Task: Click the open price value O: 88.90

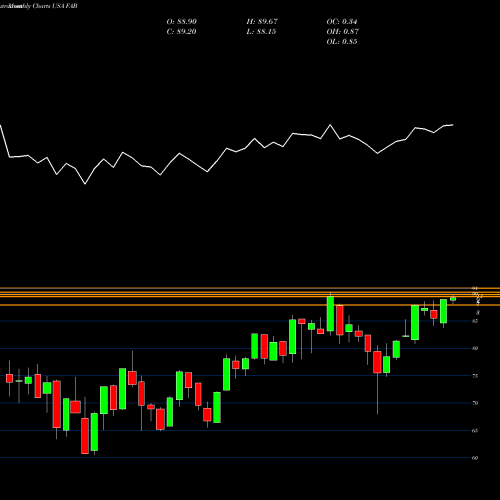Action: pos(182,22)
